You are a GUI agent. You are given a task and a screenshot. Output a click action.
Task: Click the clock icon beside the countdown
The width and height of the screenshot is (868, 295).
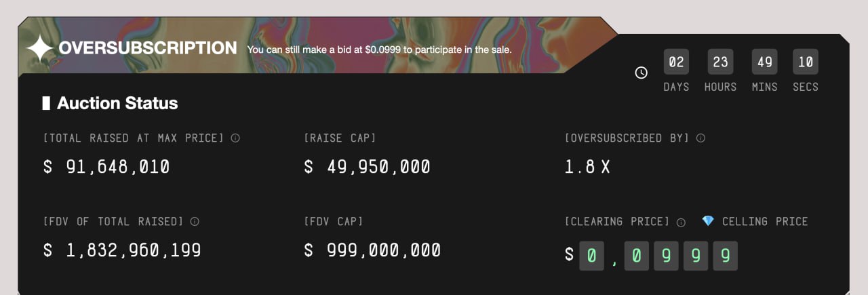(641, 73)
